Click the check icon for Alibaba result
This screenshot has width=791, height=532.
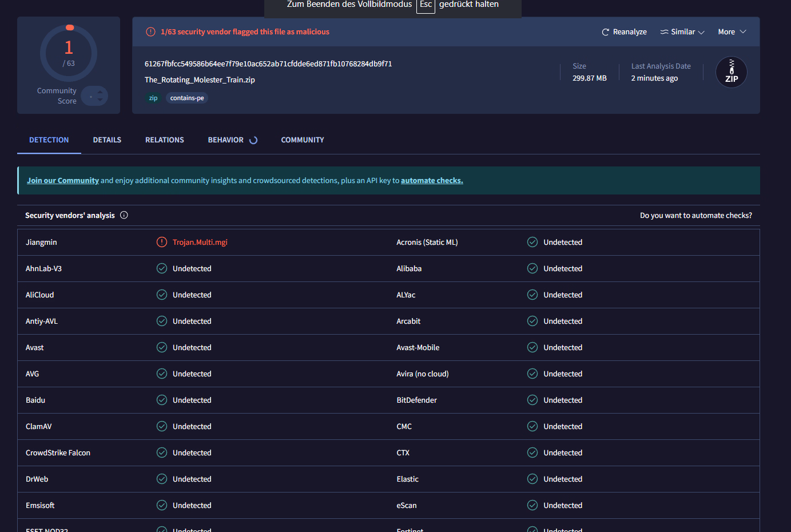pos(532,268)
